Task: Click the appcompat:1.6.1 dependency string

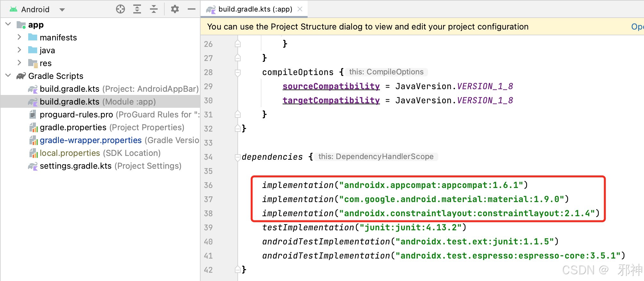Action: pos(431,185)
